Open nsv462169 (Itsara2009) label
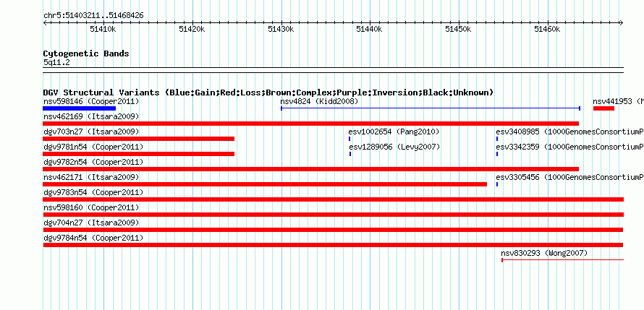 point(91,116)
